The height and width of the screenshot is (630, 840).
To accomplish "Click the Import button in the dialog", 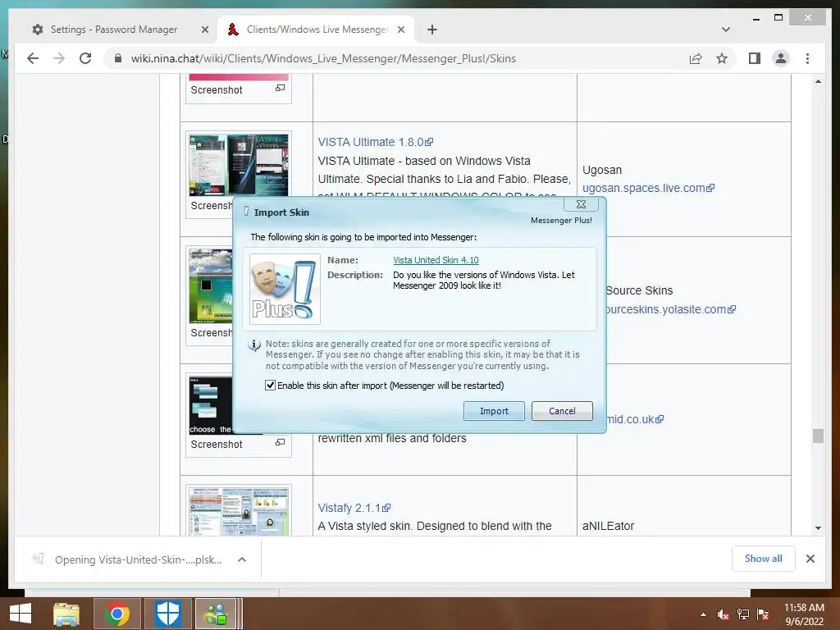I will pos(494,411).
